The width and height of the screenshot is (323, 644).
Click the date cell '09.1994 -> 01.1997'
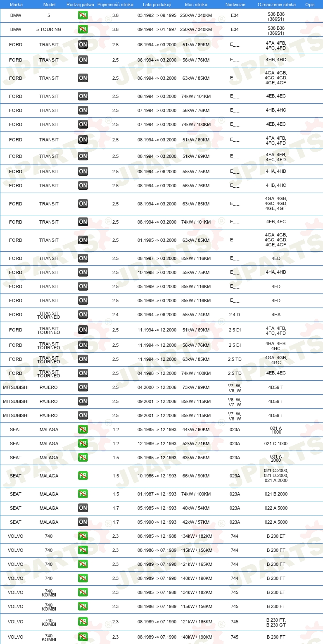(x=157, y=29)
